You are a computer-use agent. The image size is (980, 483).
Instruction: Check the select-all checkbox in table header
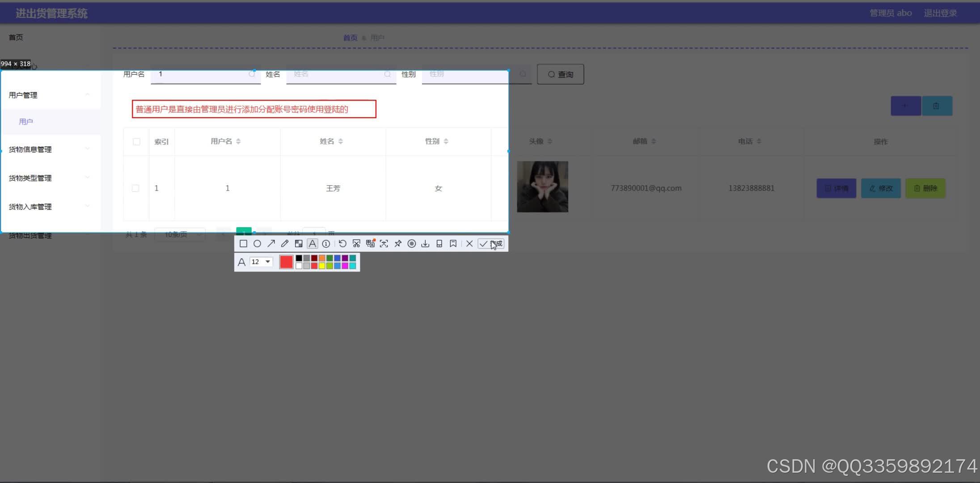coord(136,141)
